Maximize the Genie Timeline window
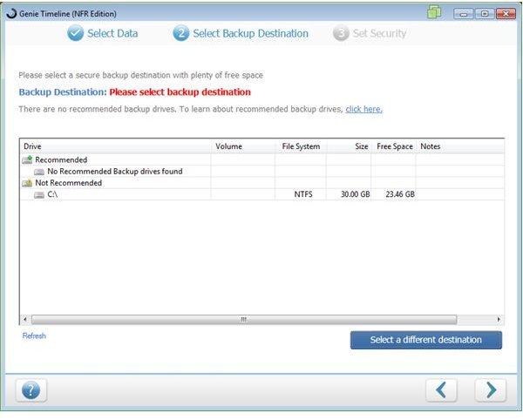This screenshot has width=523, height=420. click(485, 14)
